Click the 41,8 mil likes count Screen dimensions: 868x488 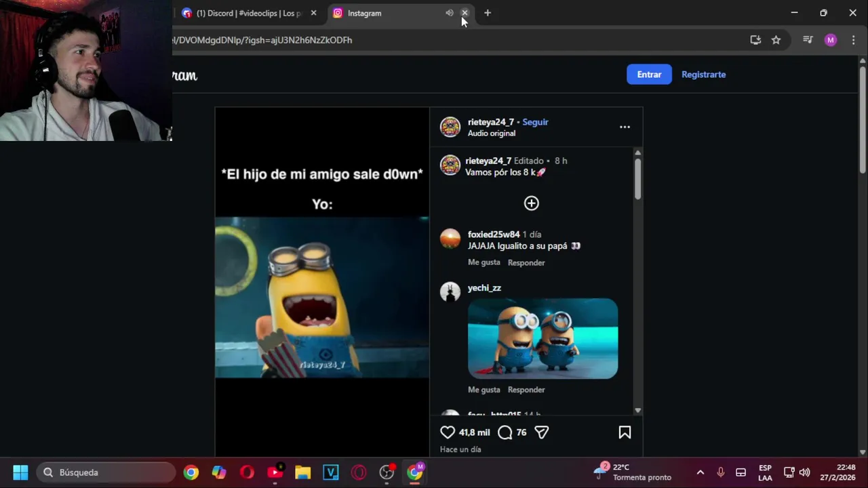coord(474,432)
